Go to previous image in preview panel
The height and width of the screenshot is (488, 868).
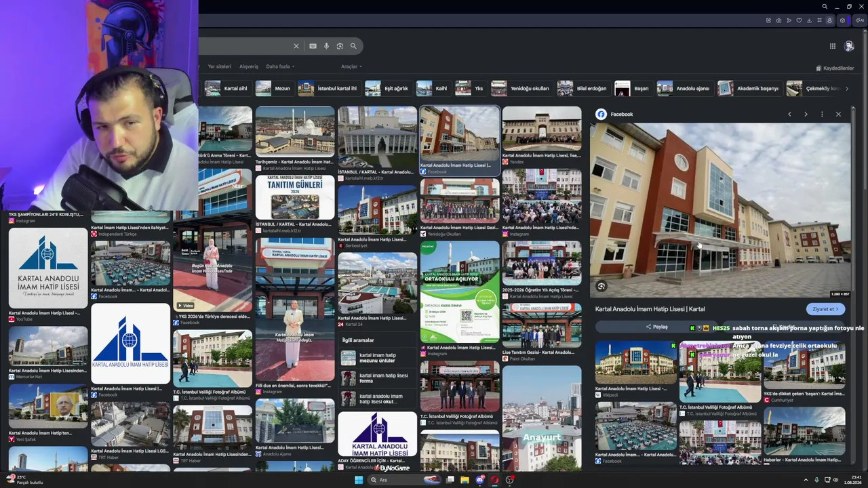pyautogui.click(x=789, y=114)
